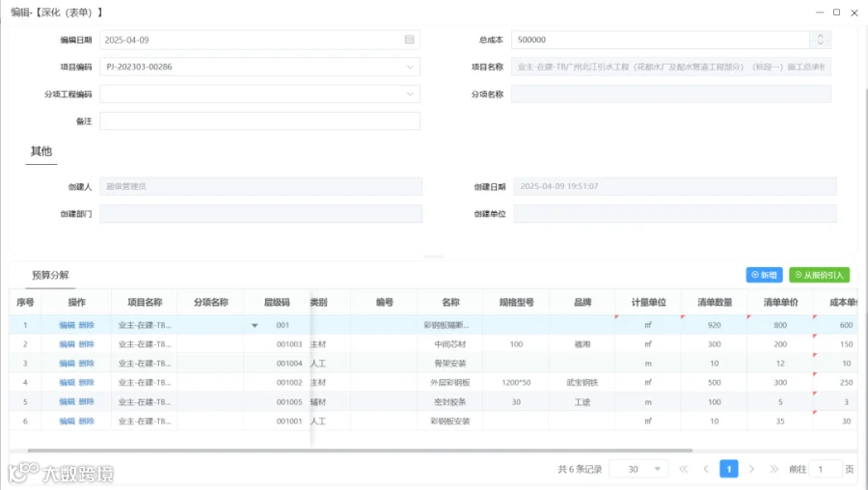This screenshot has height=490, width=868.
Task: Collapse the row 001 tree arrow
Action: click(x=255, y=326)
